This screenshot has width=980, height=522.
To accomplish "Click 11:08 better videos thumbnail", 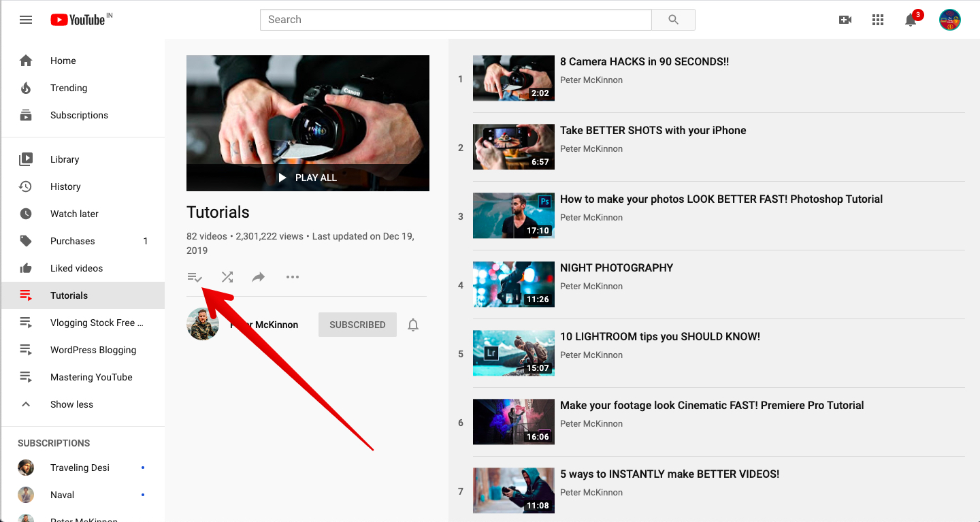I will (514, 491).
